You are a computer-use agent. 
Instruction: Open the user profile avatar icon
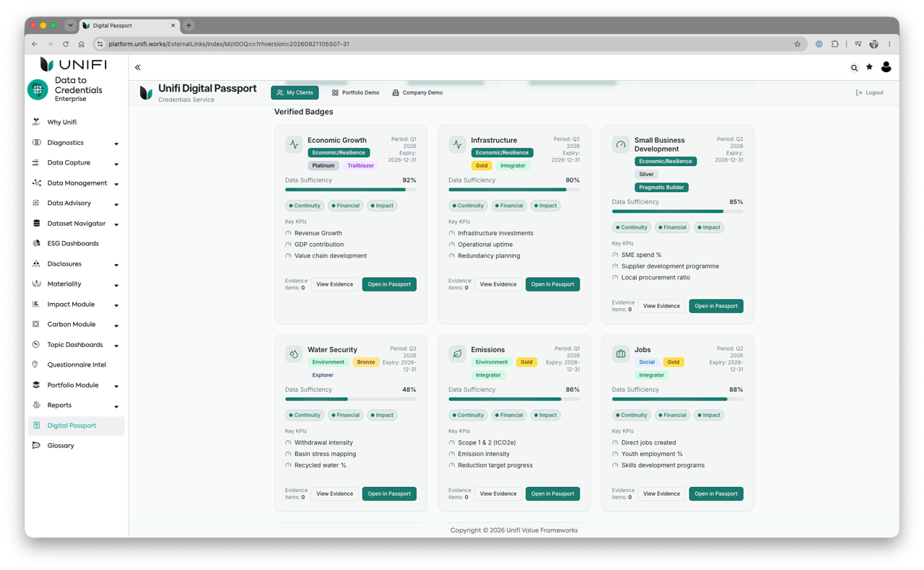tap(886, 67)
